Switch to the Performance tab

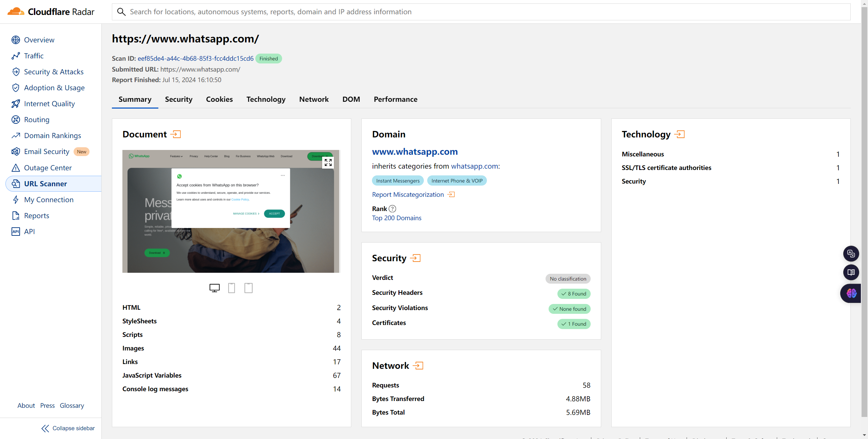[395, 99]
